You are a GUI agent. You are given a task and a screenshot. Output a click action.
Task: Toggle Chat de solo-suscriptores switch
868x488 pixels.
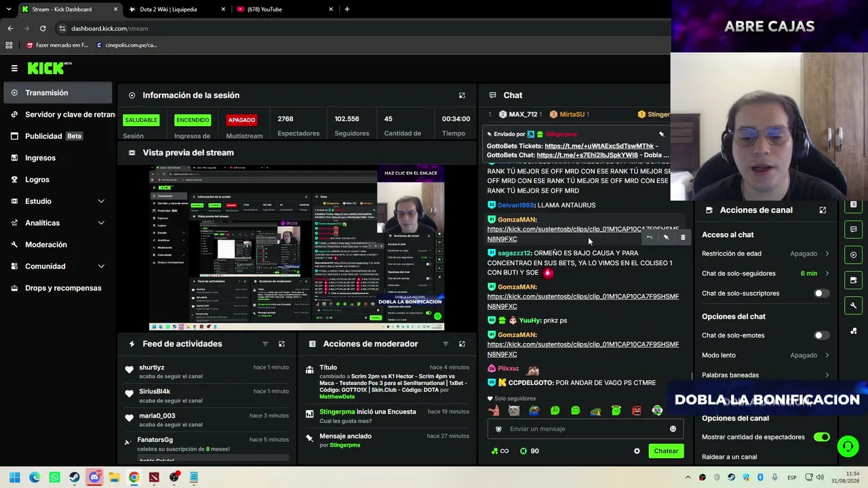tap(821, 293)
